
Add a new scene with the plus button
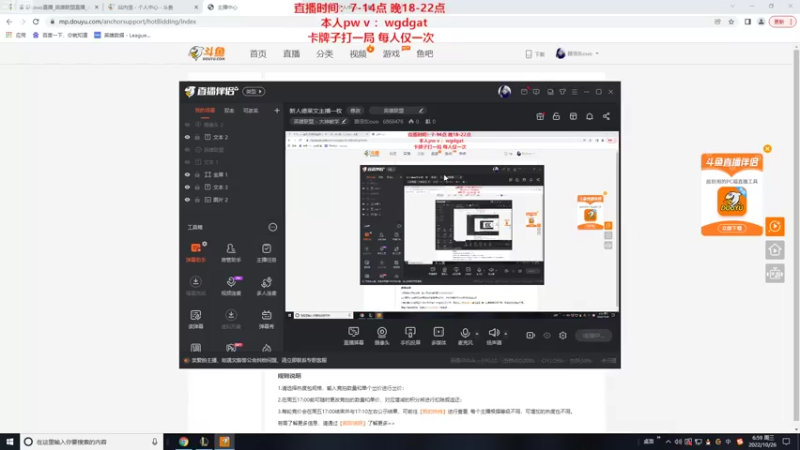pyautogui.click(x=277, y=111)
